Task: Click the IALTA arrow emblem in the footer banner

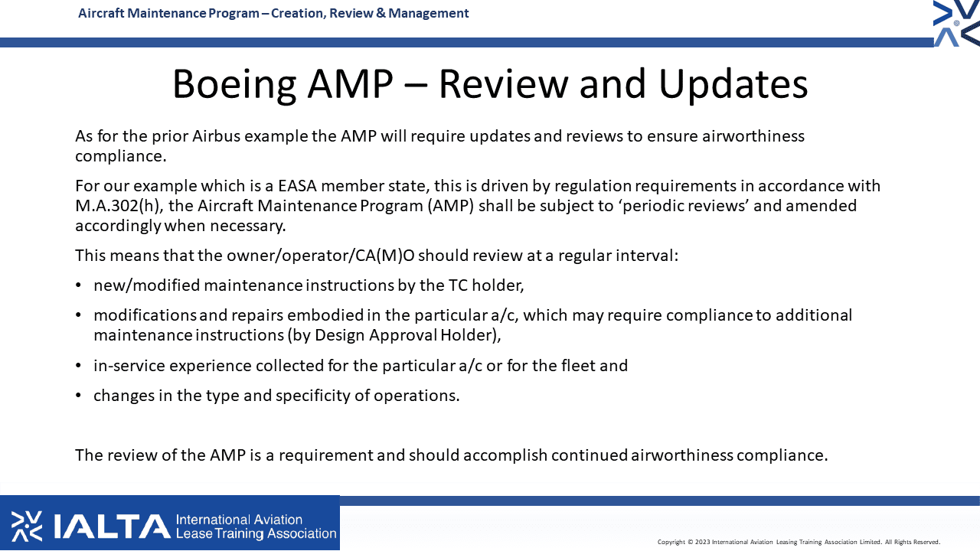Action: coord(27,526)
